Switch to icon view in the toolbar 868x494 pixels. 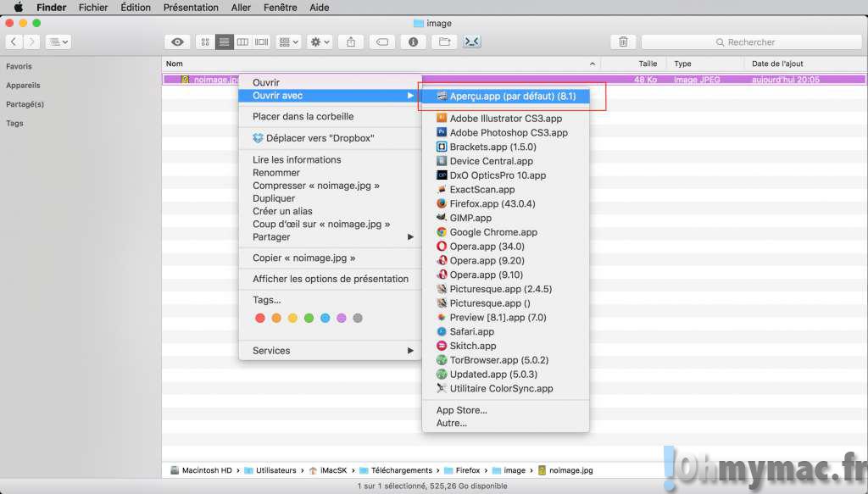click(x=205, y=42)
